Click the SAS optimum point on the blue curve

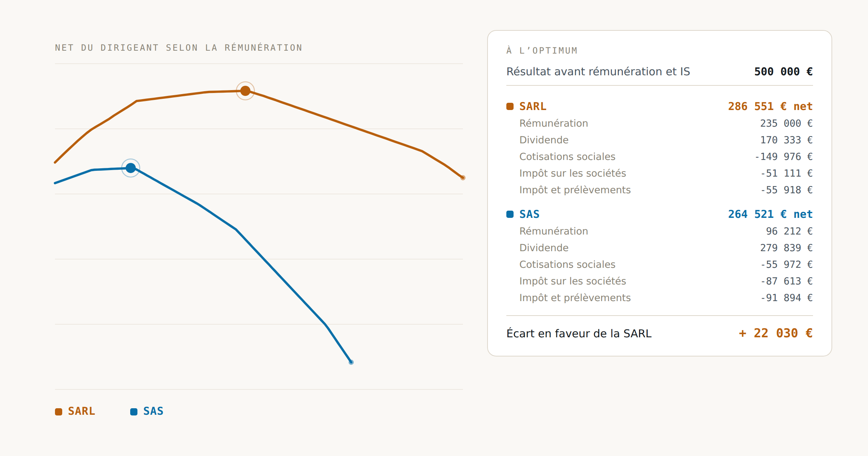(131, 168)
